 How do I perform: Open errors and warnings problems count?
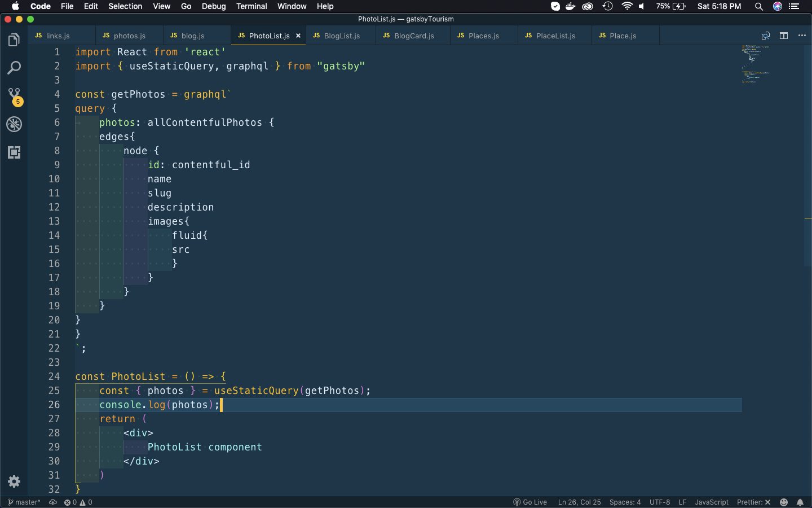(x=78, y=502)
